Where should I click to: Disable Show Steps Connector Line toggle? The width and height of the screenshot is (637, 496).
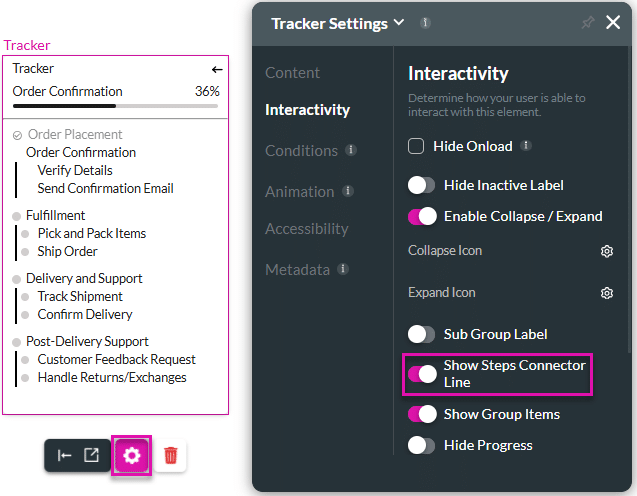tap(422, 374)
